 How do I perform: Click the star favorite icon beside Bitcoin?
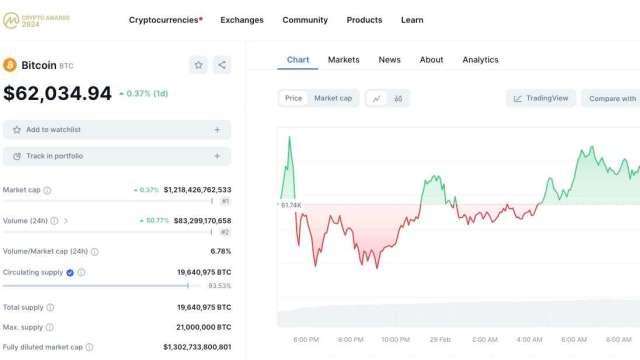click(198, 65)
